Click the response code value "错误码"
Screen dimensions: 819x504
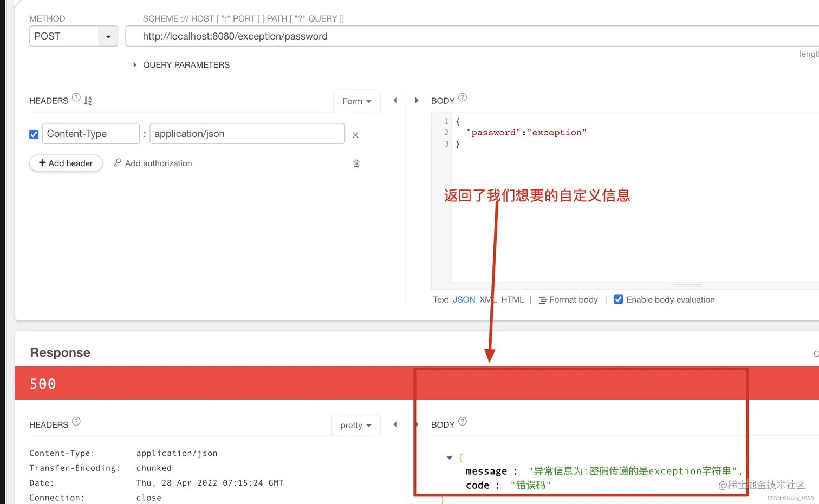click(531, 486)
